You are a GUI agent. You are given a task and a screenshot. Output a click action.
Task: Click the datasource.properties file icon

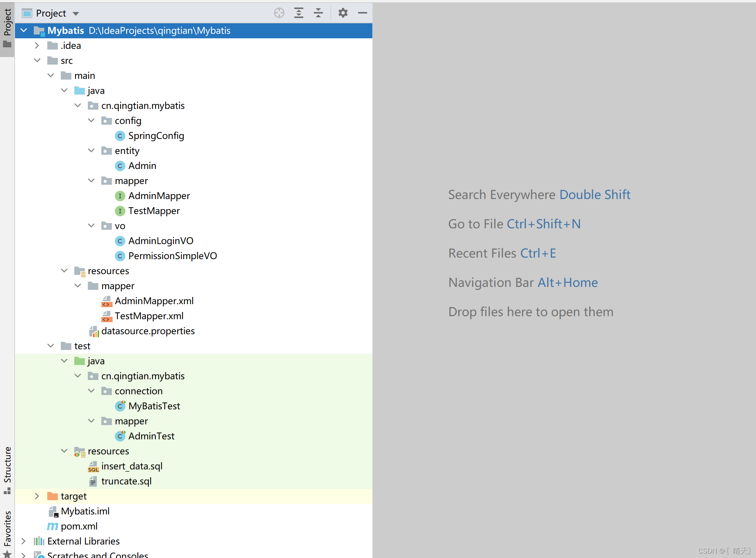94,331
